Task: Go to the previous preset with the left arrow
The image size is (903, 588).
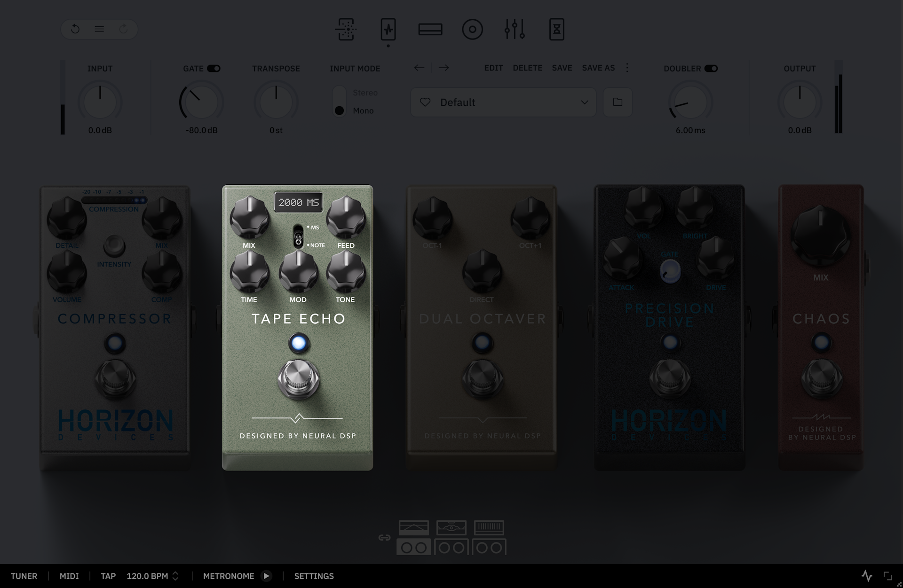Action: 419,68
